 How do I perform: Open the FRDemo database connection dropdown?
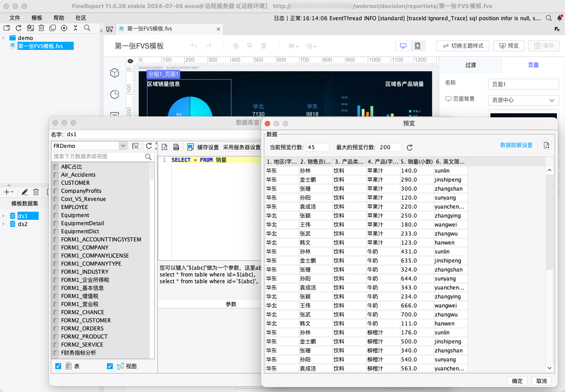point(123,146)
